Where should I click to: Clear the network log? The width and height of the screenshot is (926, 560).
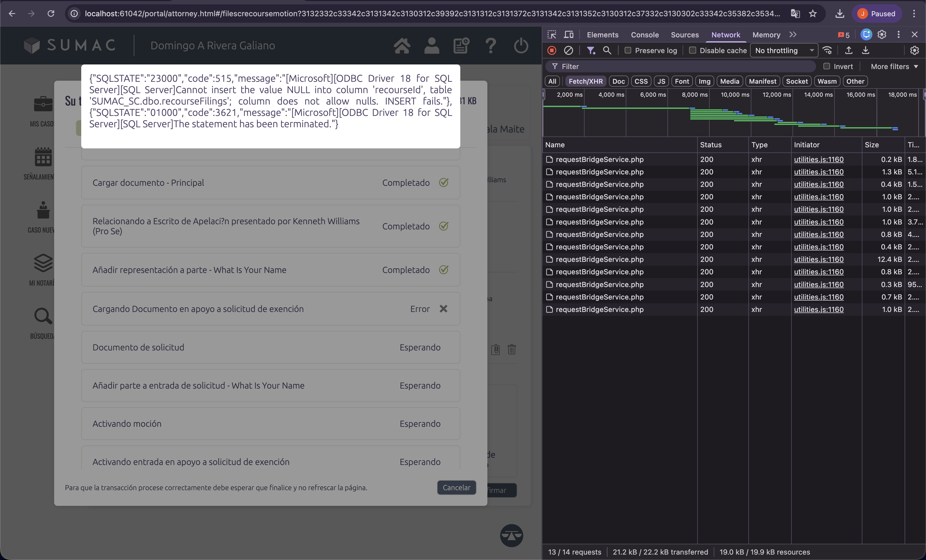[569, 50]
